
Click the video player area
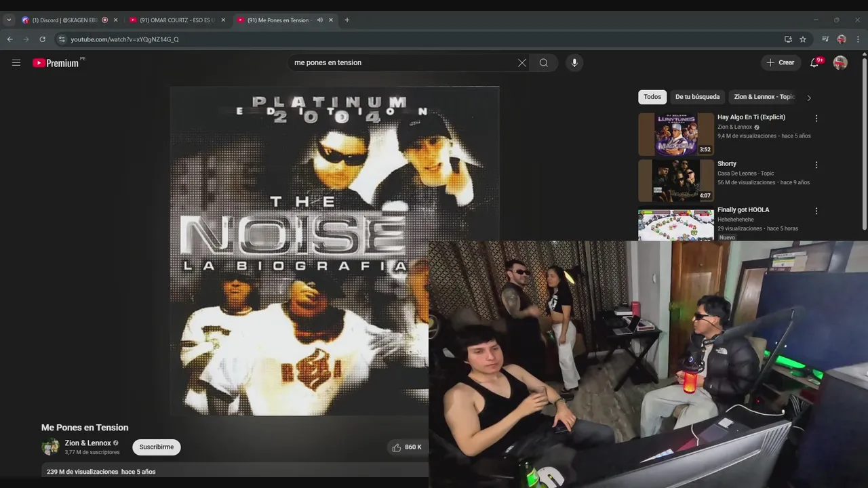click(334, 251)
